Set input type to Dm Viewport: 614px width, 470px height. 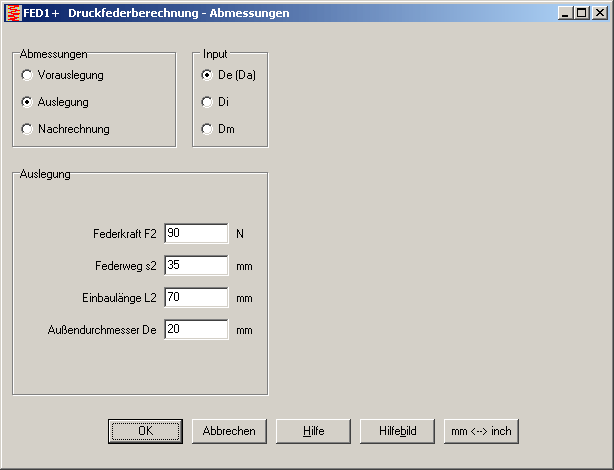207,129
